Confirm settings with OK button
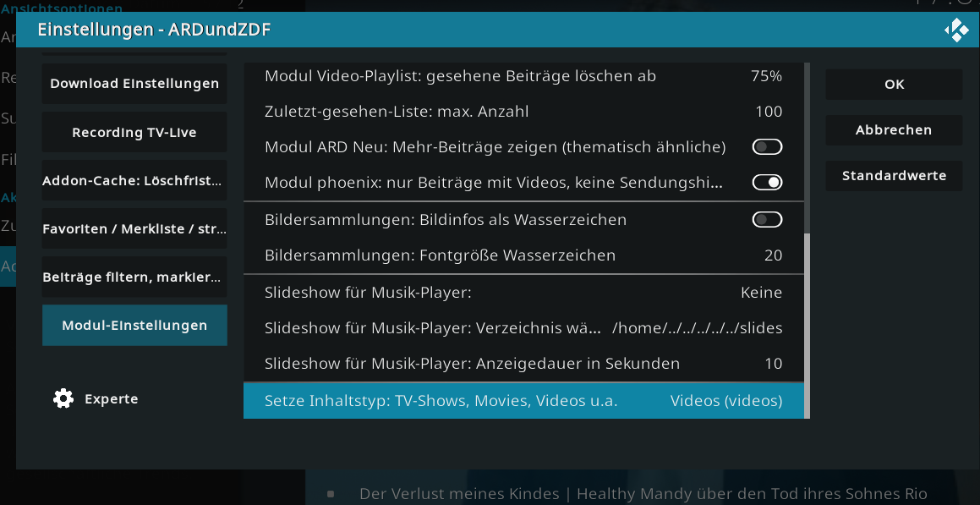 pos(894,84)
